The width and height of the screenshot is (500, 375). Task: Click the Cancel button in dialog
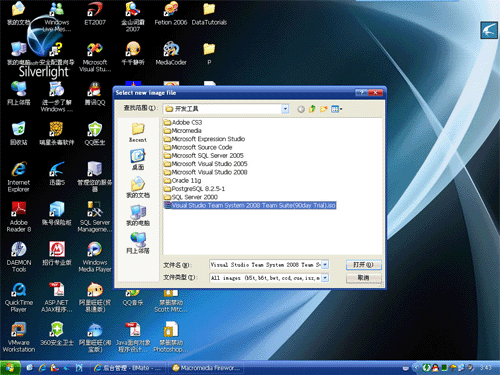pyautogui.click(x=363, y=278)
